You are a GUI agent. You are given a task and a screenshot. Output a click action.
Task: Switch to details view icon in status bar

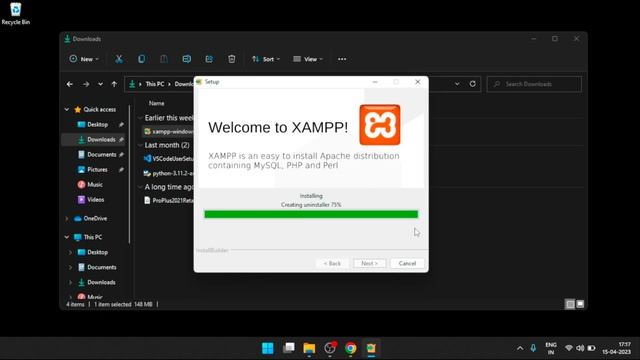click(570, 304)
